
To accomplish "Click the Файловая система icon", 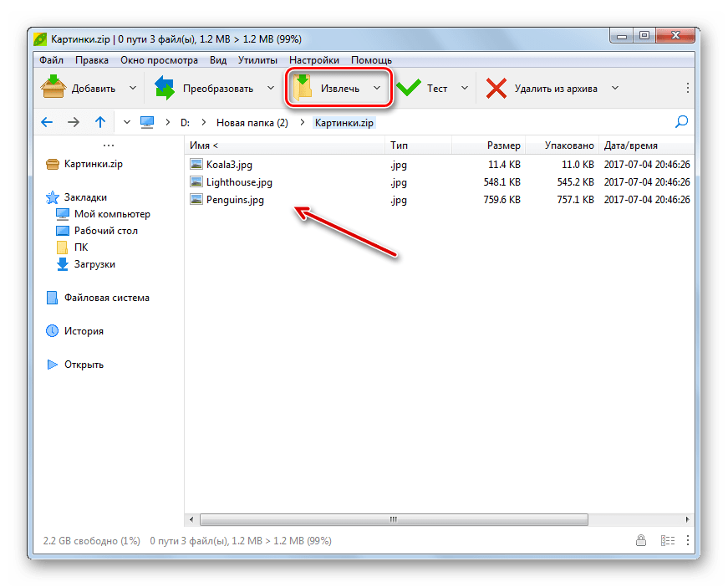I will (52, 298).
